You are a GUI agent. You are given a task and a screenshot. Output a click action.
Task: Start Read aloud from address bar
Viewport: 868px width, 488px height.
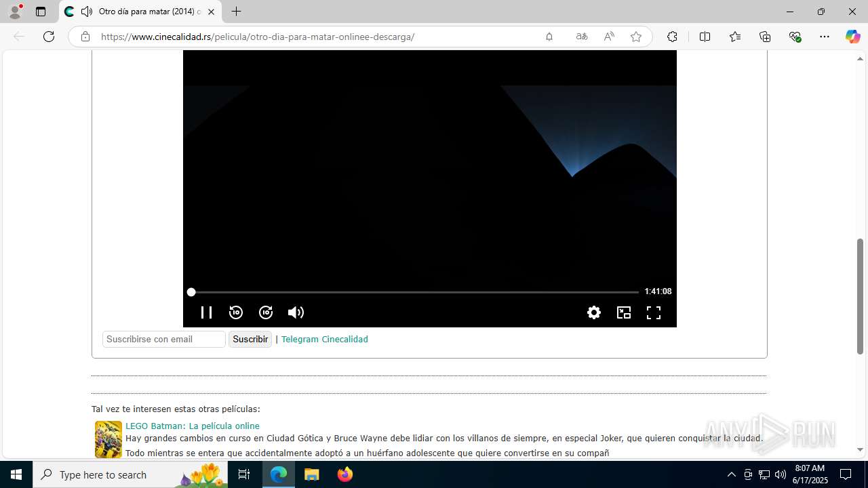pos(609,37)
